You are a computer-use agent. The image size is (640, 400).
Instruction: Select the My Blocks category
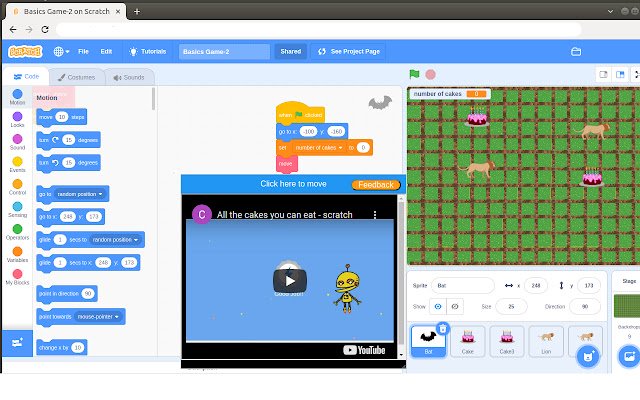[x=17, y=277]
